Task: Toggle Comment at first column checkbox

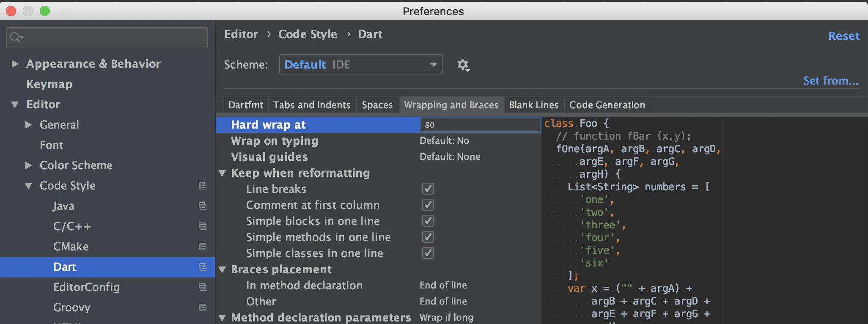Action: click(428, 205)
